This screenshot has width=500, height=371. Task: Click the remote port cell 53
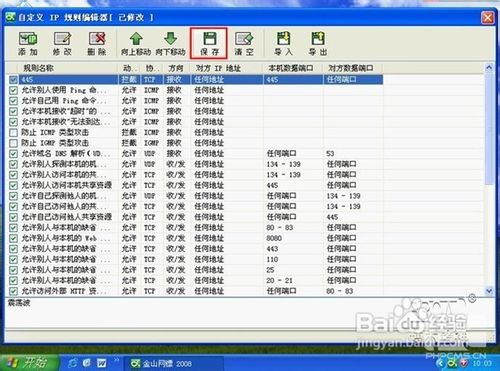(x=330, y=154)
